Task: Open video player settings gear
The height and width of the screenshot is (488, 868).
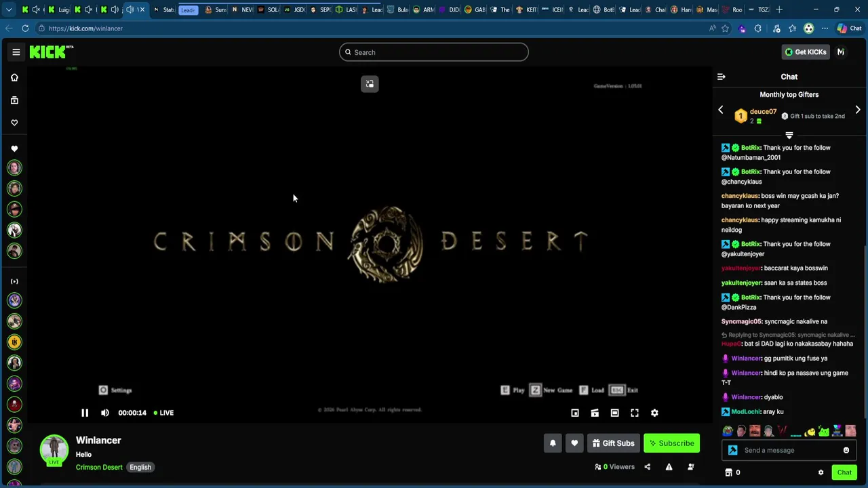Action: point(654,413)
